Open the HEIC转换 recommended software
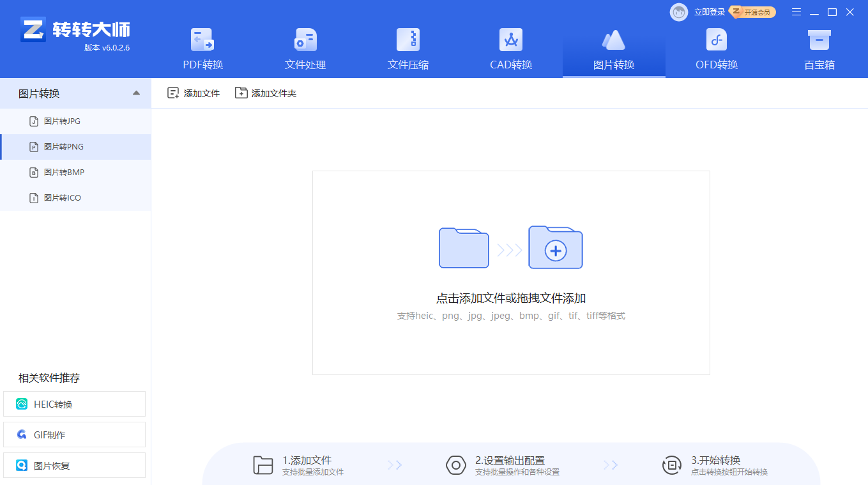Viewport: 868px width, 485px height. (x=75, y=404)
